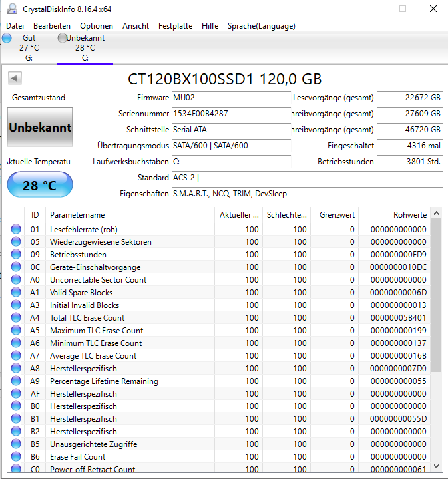Click the scroll down arrow in attribute list
Screen dimensions: 448x479
(x=437, y=466)
